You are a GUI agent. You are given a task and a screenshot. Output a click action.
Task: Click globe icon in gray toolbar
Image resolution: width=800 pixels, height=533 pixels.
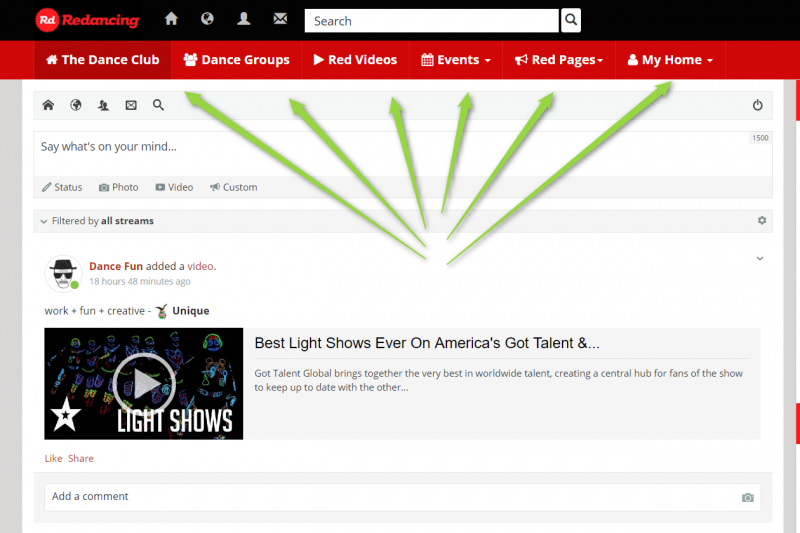coord(76,105)
